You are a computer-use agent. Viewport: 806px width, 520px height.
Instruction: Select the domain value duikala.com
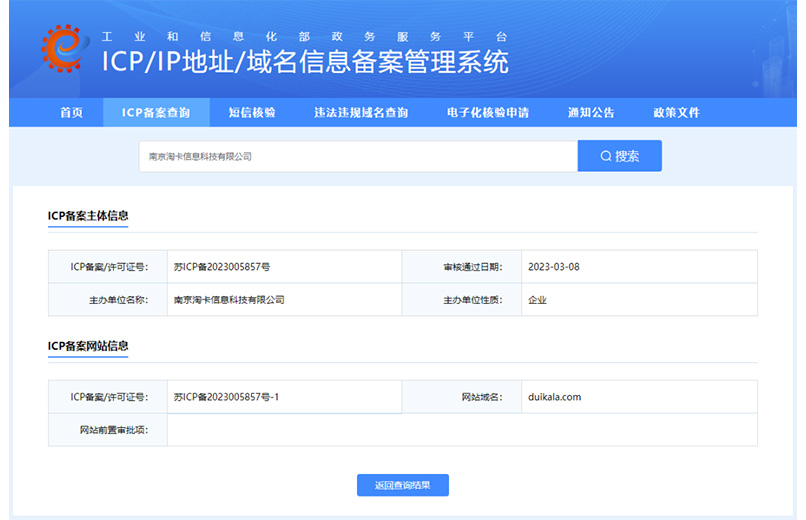(x=554, y=397)
